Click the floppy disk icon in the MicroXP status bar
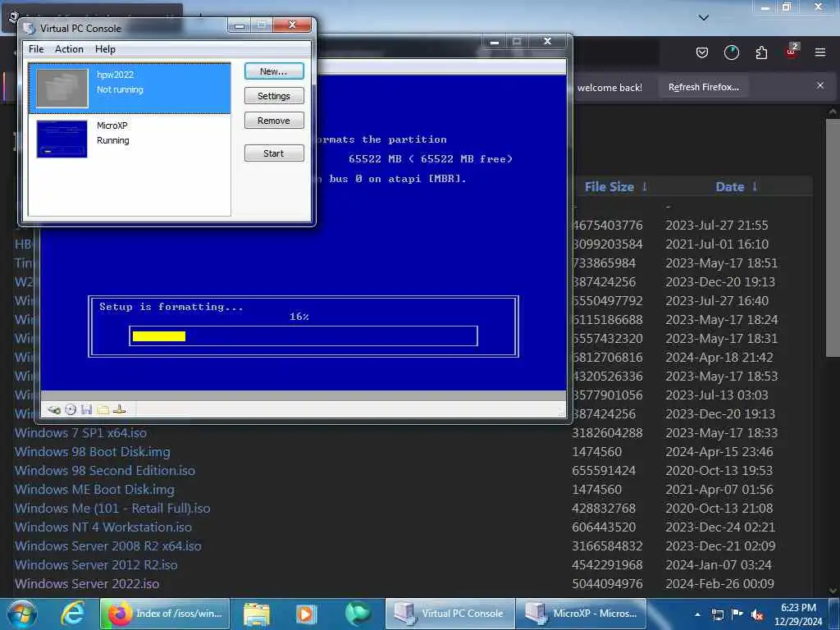840x630 pixels. click(86, 410)
